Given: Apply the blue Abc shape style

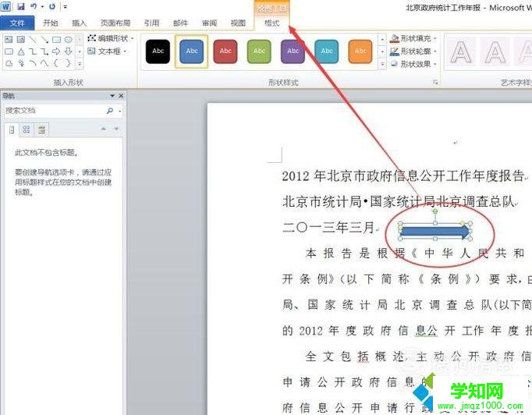Looking at the screenshot, I should tap(191, 51).
